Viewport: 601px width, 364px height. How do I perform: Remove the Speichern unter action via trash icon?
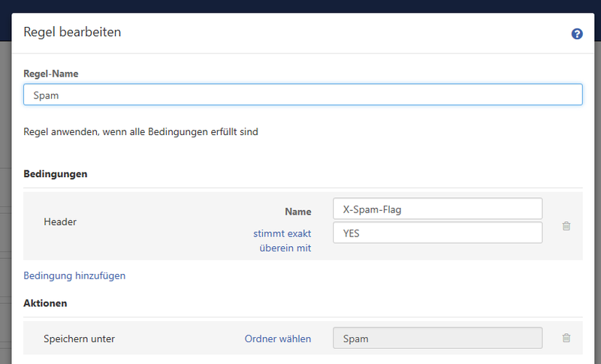click(566, 338)
